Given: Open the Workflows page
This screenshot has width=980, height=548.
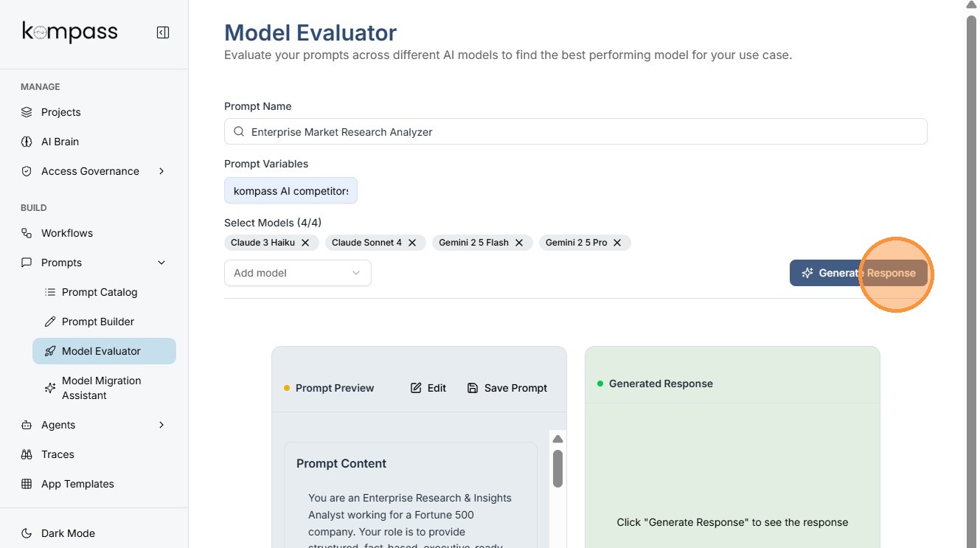Looking at the screenshot, I should click(x=66, y=233).
